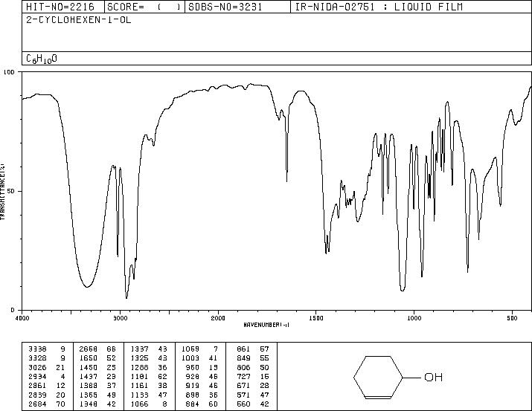Screen dimensions: 532x411
Task: Click the peak table entry 849
Action: 243,358
